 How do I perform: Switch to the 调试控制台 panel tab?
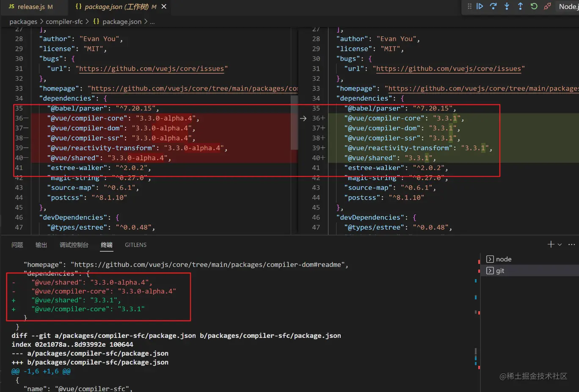click(74, 245)
